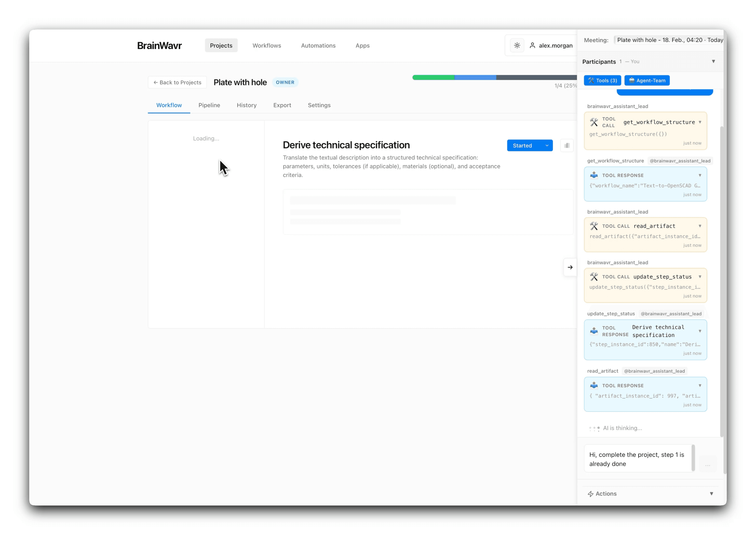
Task: Click the 1/4 (25%) progress label
Action: [565, 86]
